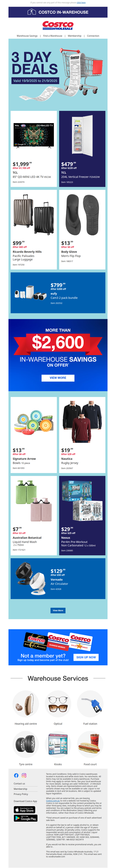Open the Privacy Policy footer link
The image size is (116, 868).
click(21, 794)
